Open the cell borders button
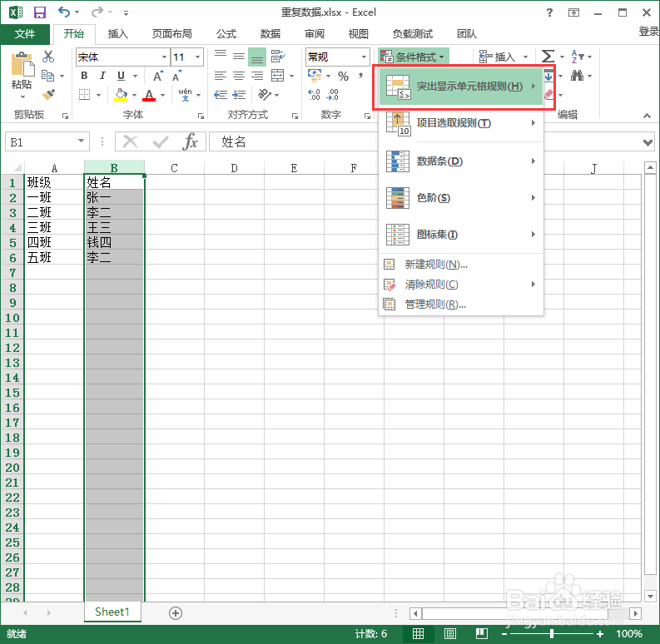 click(x=85, y=95)
